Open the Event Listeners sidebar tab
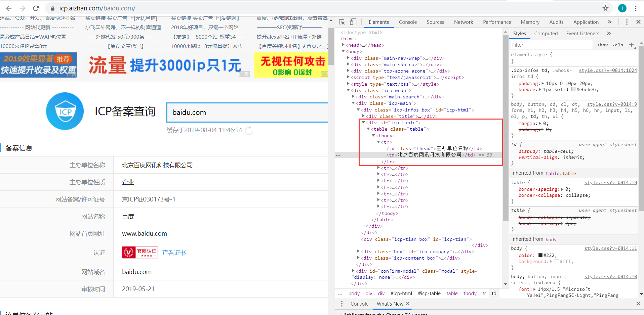The height and width of the screenshot is (315, 644). pyautogui.click(x=582, y=34)
